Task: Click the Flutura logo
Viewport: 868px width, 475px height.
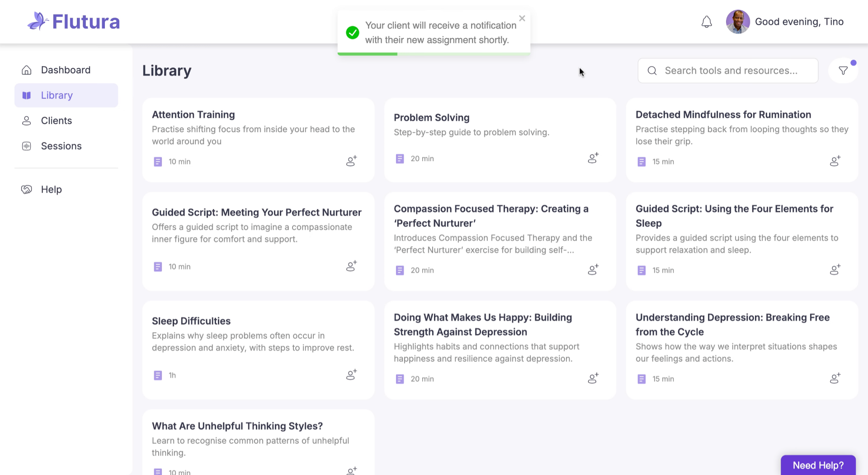Action: pyautogui.click(x=74, y=21)
